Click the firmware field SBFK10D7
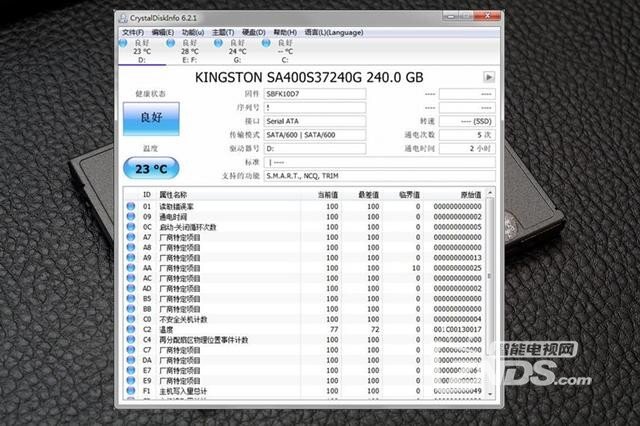The image size is (640, 426). pyautogui.click(x=315, y=94)
